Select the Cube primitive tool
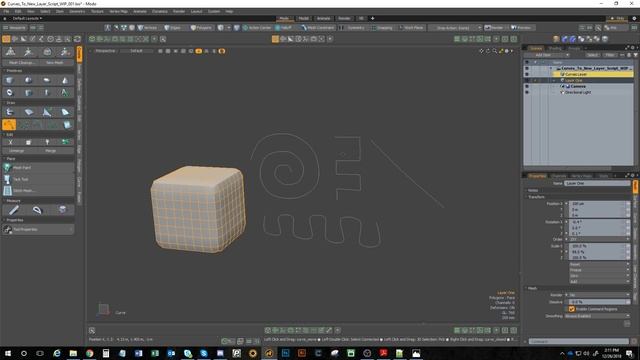The width and height of the screenshot is (640, 360). [9, 80]
